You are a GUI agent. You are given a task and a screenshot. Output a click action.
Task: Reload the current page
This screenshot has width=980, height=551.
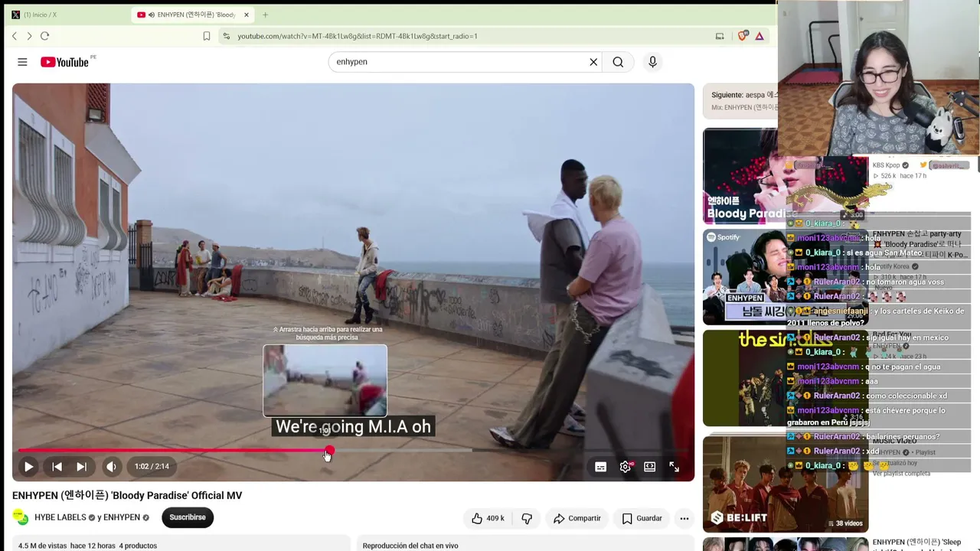click(44, 36)
